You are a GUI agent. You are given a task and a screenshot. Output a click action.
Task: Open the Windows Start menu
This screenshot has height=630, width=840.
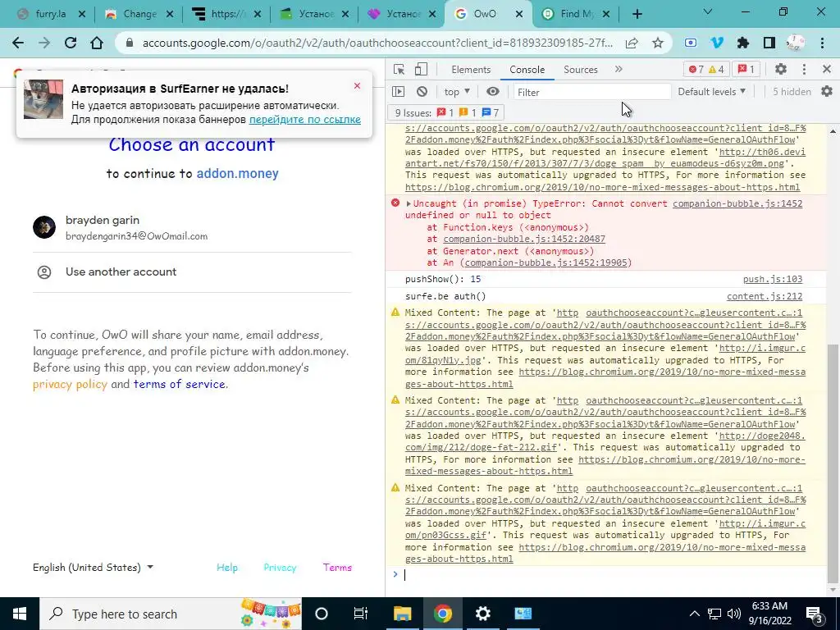click(x=20, y=614)
